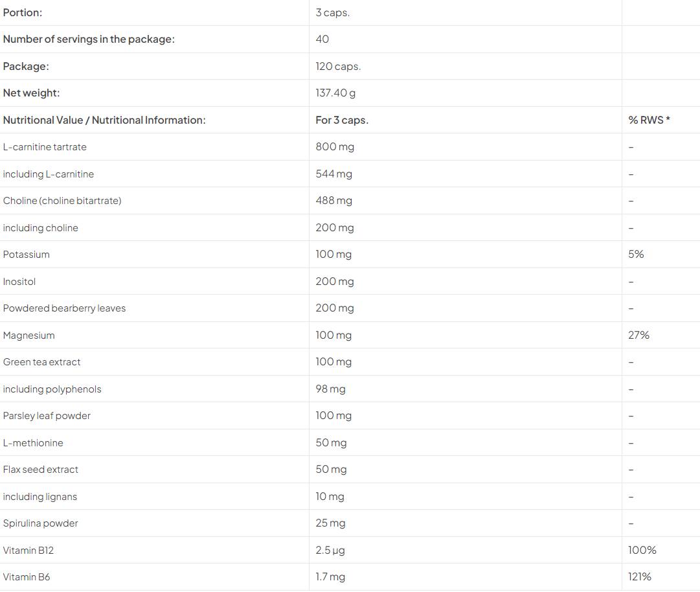Click the 'Portion:' row label
Image resolution: width=700 pixels, height=592 pixels.
23,12
